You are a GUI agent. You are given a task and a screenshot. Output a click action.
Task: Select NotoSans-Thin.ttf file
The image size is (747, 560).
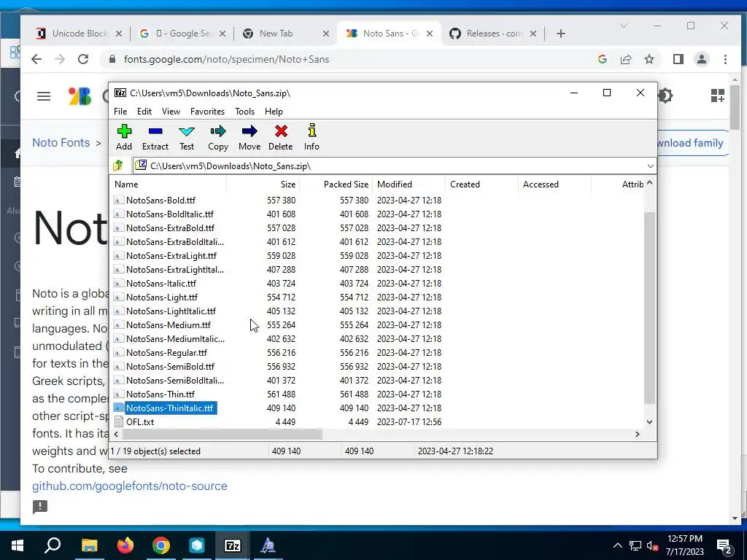[x=160, y=394]
